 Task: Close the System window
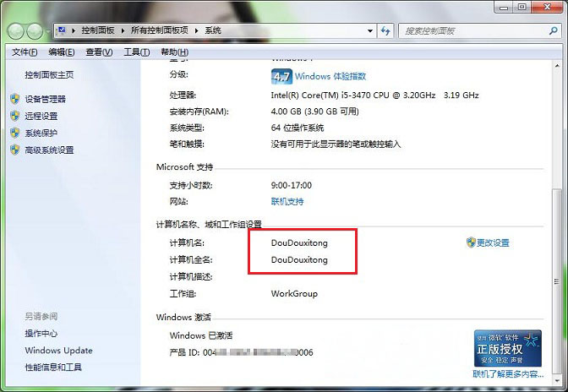click(x=548, y=7)
